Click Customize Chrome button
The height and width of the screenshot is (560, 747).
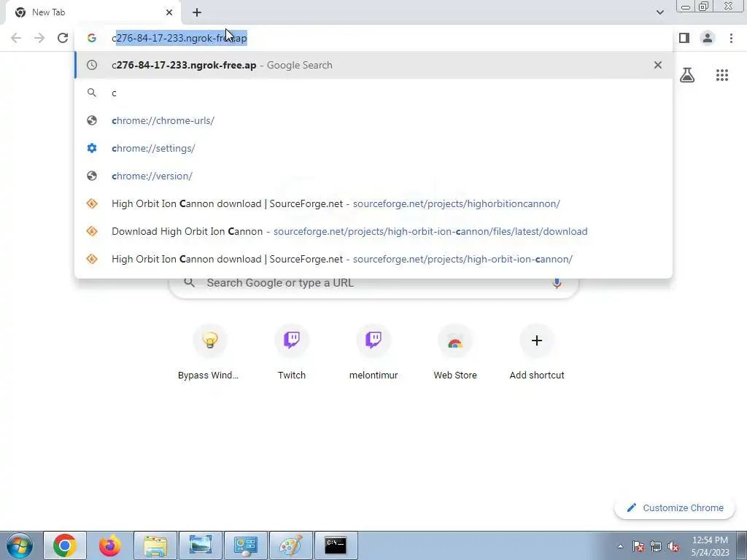[x=675, y=507]
